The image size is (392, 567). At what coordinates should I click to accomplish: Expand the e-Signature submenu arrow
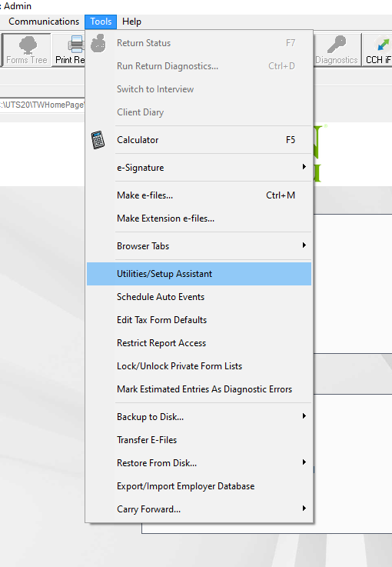[304, 167]
